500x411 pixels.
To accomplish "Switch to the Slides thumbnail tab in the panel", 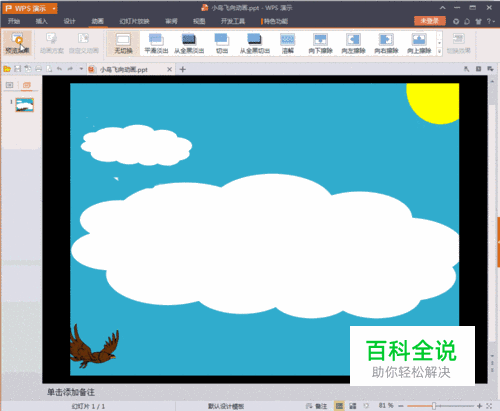I will (27, 85).
